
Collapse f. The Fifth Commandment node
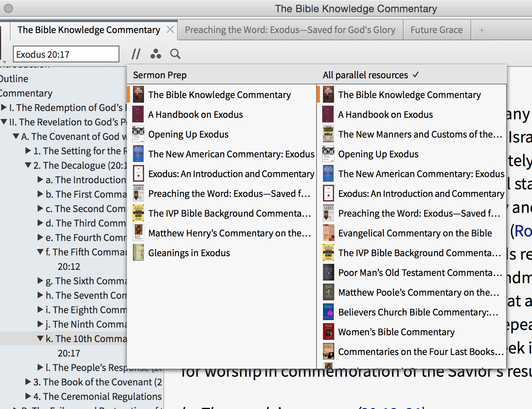[40, 252]
